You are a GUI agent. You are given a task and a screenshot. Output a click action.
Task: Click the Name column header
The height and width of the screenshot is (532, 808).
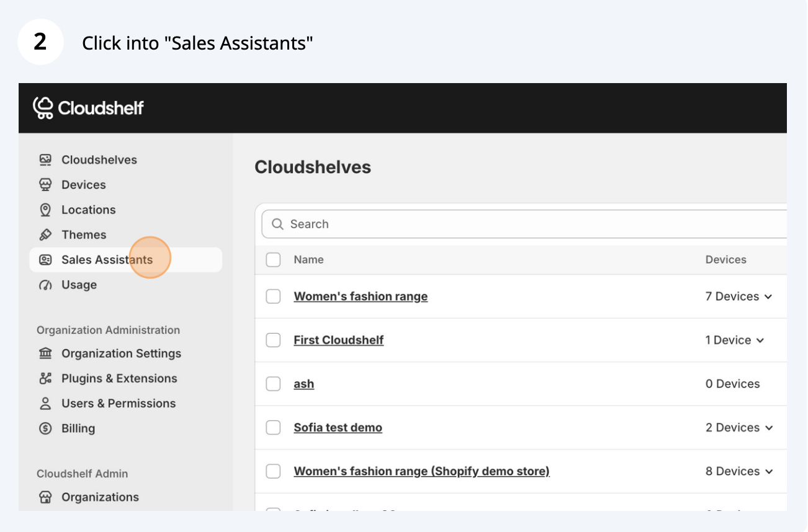[308, 260]
